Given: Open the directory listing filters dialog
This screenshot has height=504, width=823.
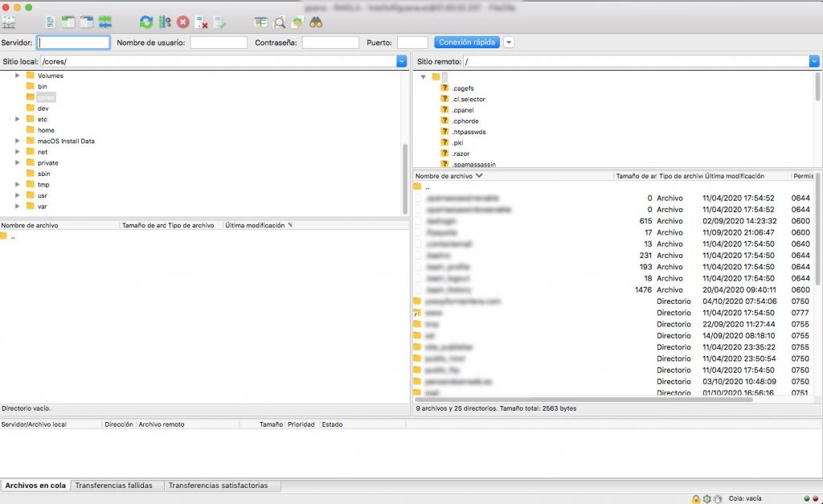Looking at the screenshot, I should [x=260, y=22].
